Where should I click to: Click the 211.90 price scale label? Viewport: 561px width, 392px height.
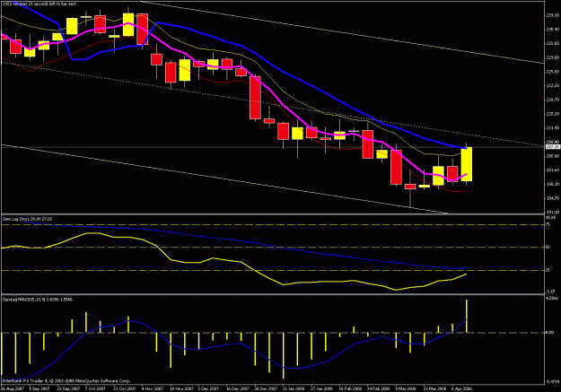click(x=552, y=128)
